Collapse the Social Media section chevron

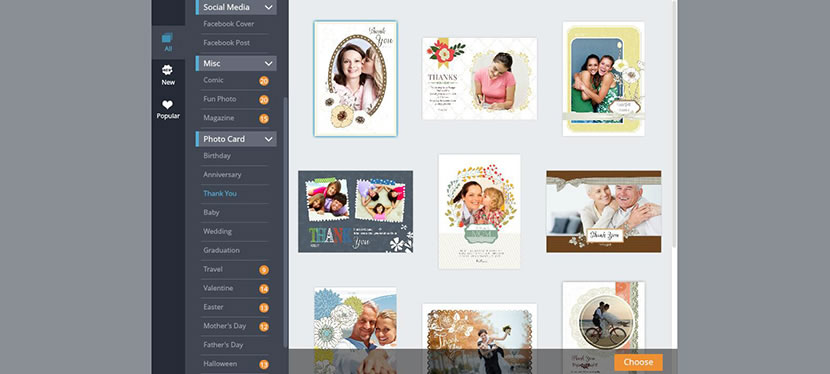point(268,7)
